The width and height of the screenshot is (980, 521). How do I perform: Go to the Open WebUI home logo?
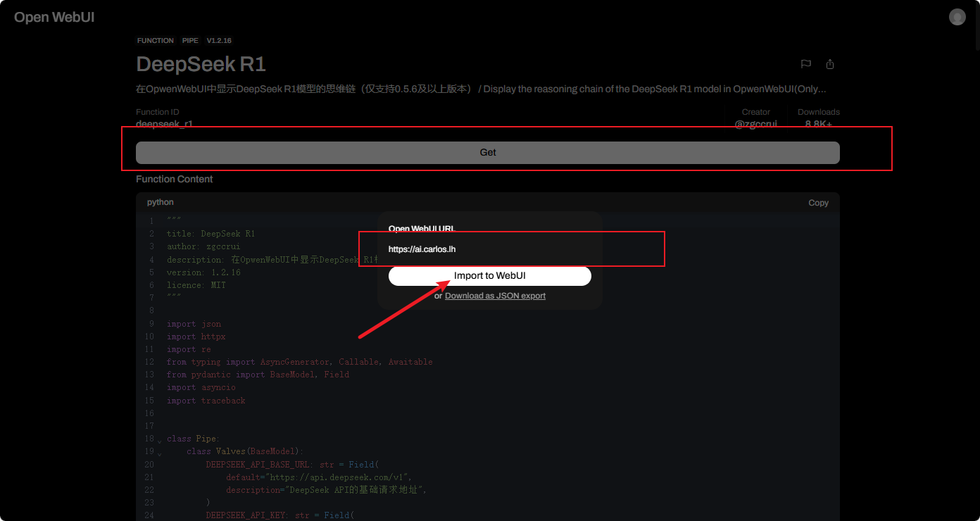pos(54,17)
